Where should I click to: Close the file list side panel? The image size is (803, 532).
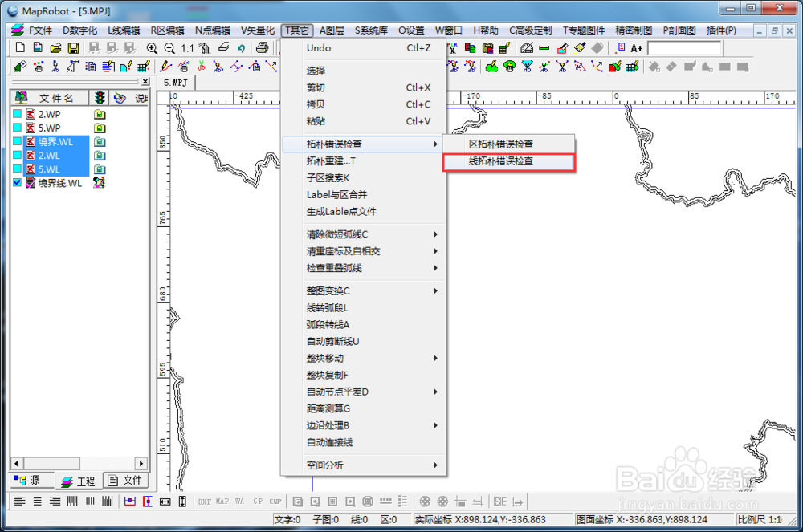145,82
